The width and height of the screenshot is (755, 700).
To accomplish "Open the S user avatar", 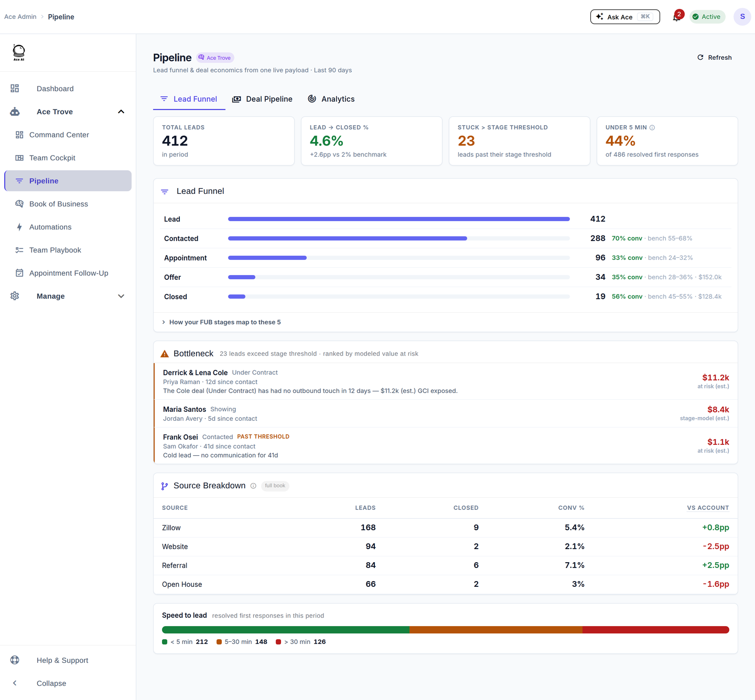I will click(x=742, y=17).
